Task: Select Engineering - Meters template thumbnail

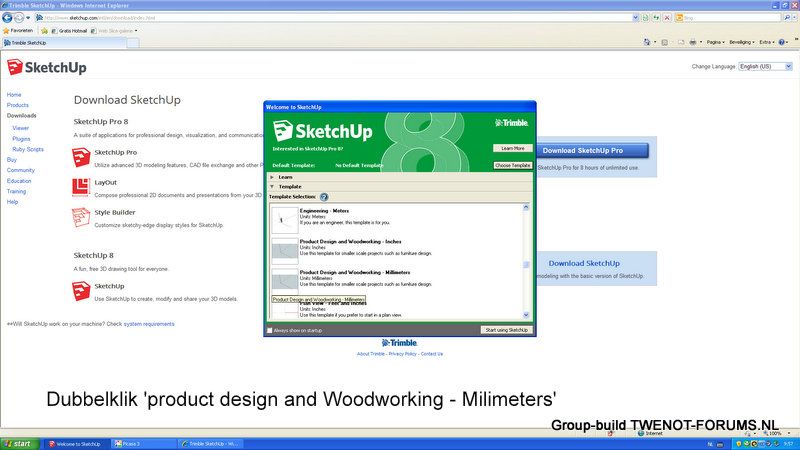Action: click(284, 219)
